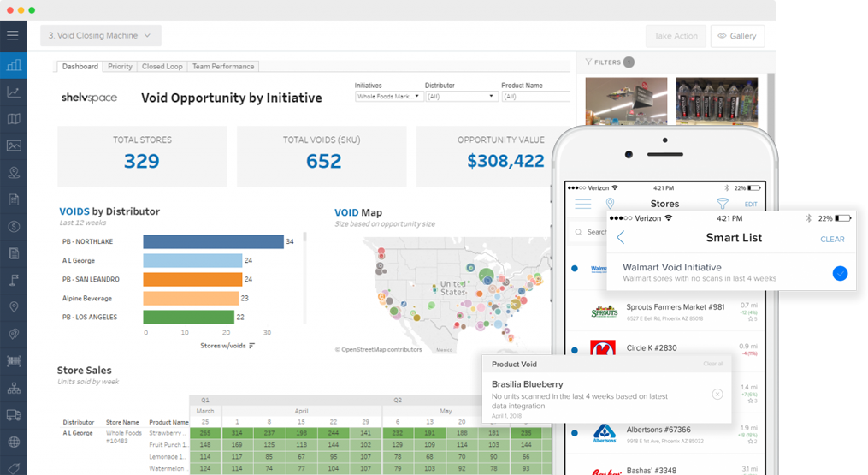This screenshot has height=475, width=868.
Task: Open the line chart trends sidebar icon
Action: click(x=14, y=92)
